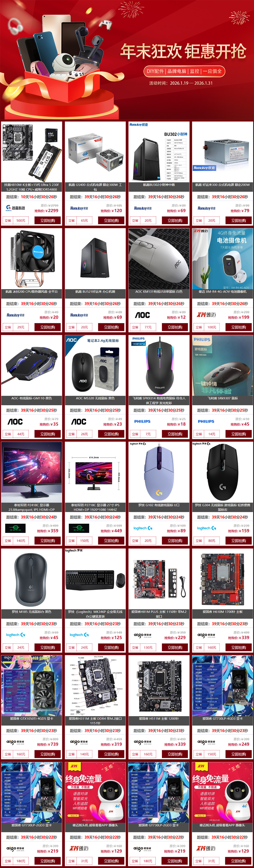The width and height of the screenshot is (254, 868).
Task: Click Huntkey logo under 冰封200 CPU cooler
Action: coord(15,315)
